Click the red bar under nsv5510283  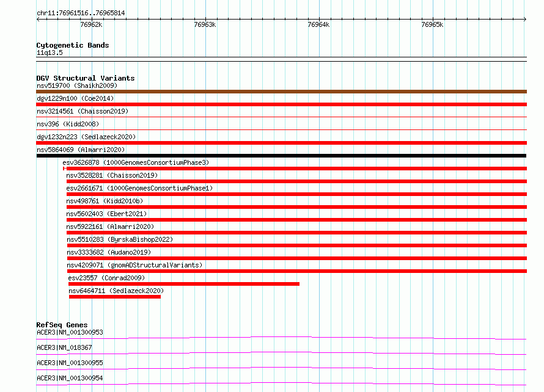pyautogui.click(x=297, y=245)
